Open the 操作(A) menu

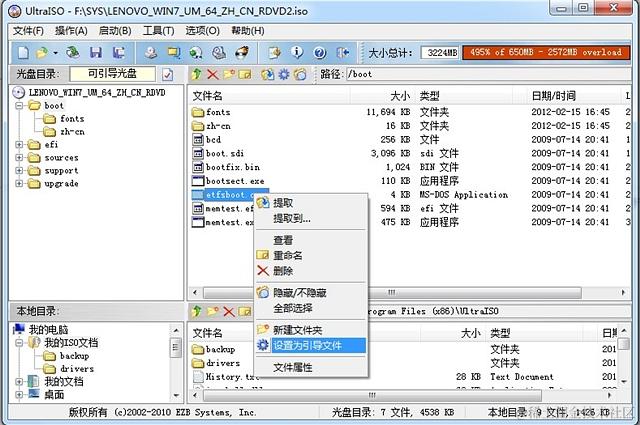point(71,31)
